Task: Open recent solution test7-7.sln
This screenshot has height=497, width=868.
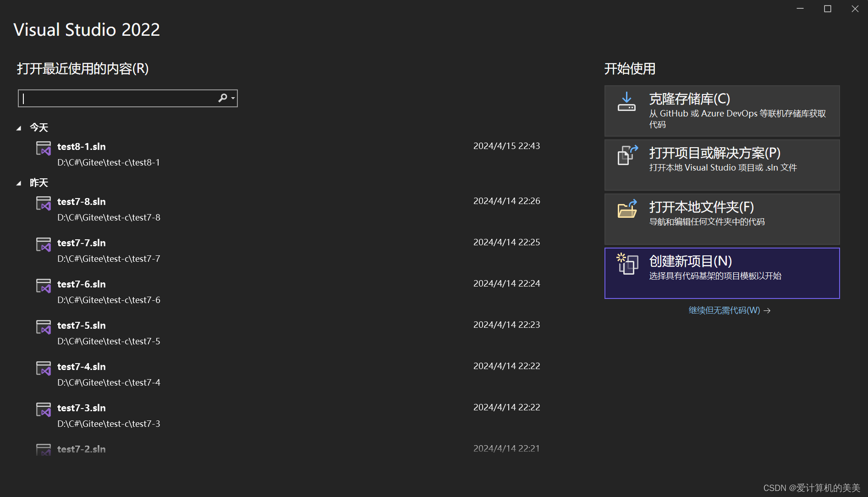Action: click(x=81, y=243)
